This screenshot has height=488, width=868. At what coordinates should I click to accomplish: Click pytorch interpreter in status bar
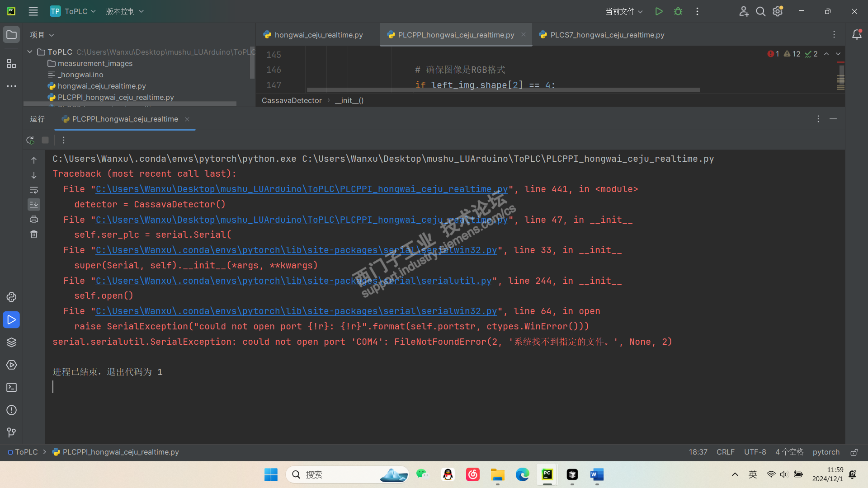(x=826, y=452)
